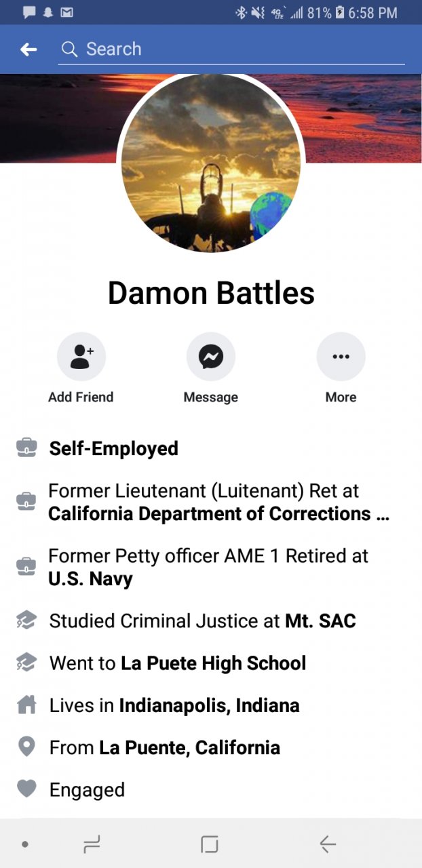Viewport: 422px width, 868px height.
Task: Select La Puente, California hometown link
Action: (189, 747)
